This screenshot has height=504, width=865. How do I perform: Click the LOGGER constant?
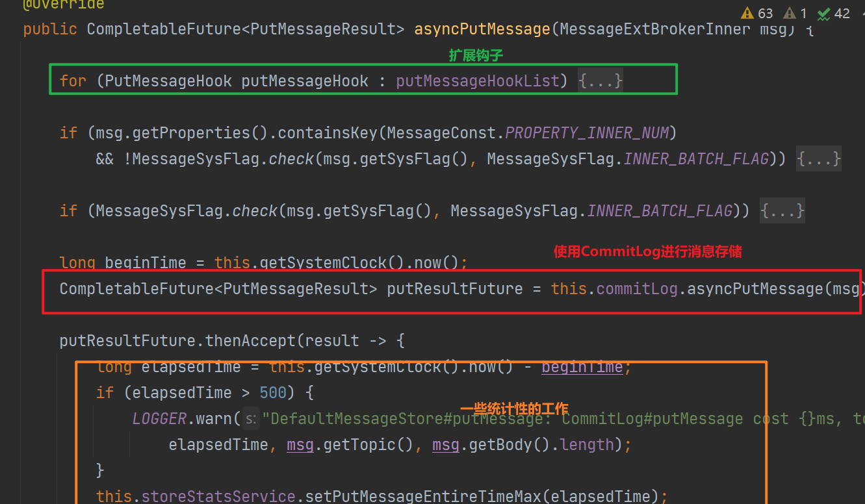[x=160, y=419]
